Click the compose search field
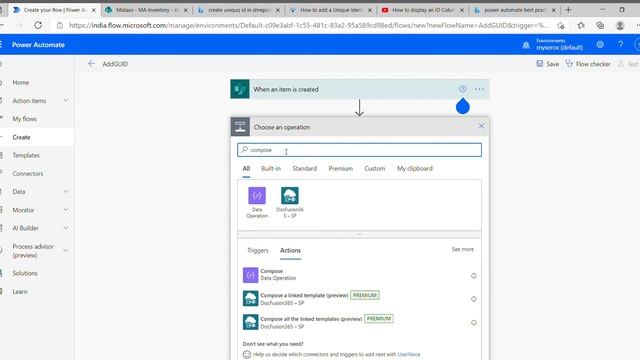Viewport: 640px width, 360px height. pyautogui.click(x=359, y=150)
